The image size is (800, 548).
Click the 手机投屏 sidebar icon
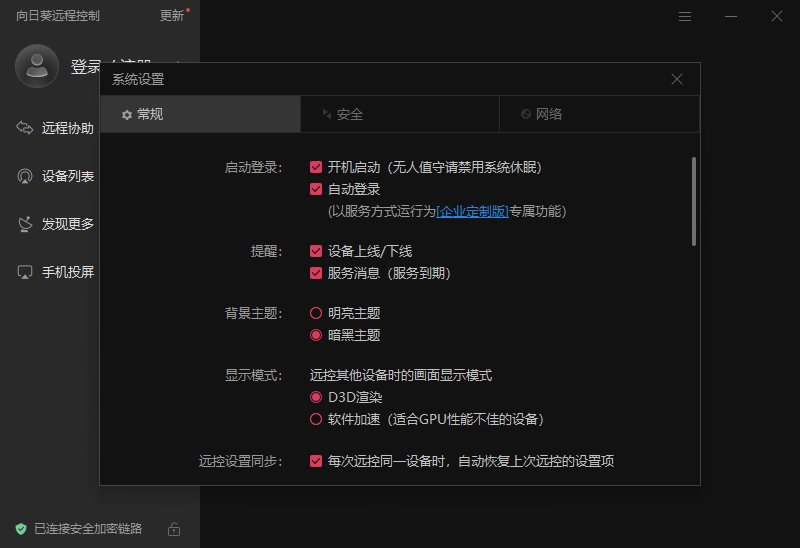click(x=24, y=272)
